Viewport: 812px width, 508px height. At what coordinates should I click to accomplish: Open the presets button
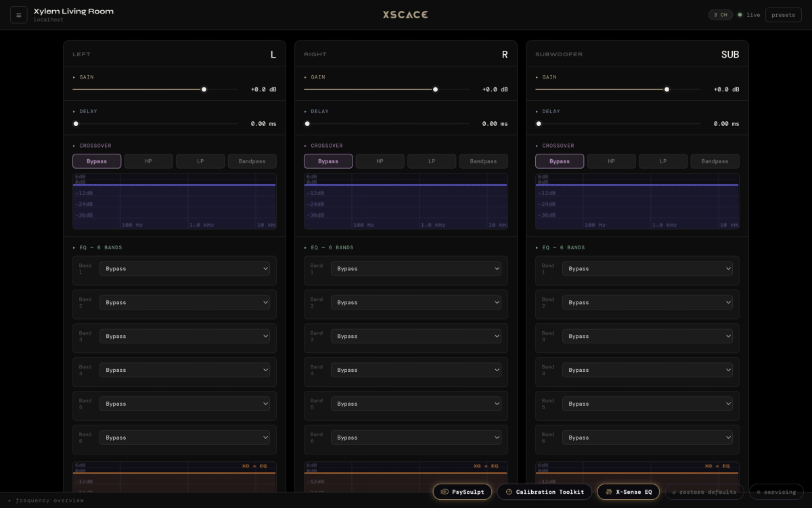[x=784, y=15]
